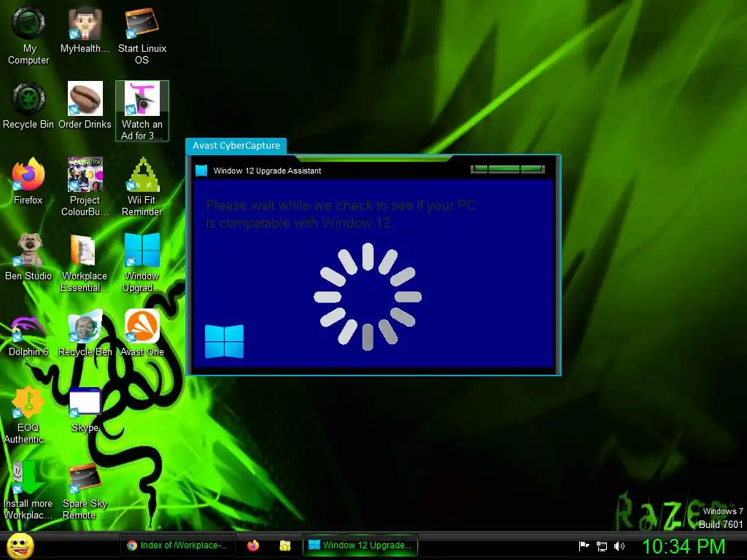Switch to Index of /Workplace taskbar item
Screen dimensions: 747x560
[177, 545]
